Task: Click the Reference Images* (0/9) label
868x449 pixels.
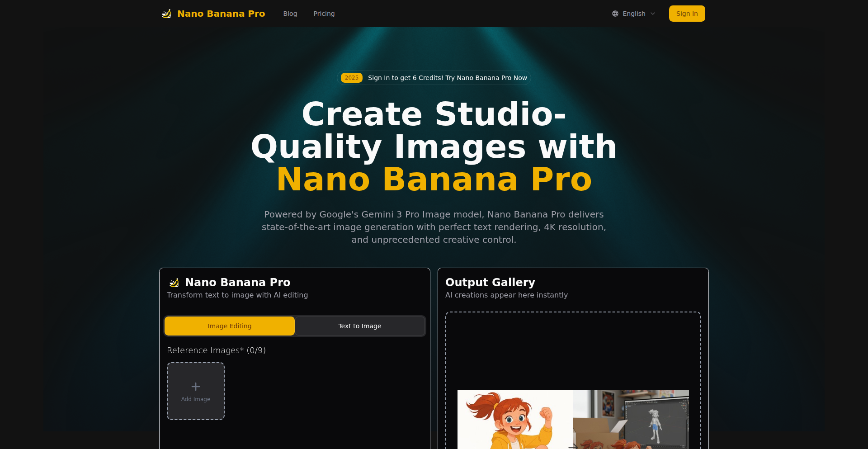Action: [216, 350]
